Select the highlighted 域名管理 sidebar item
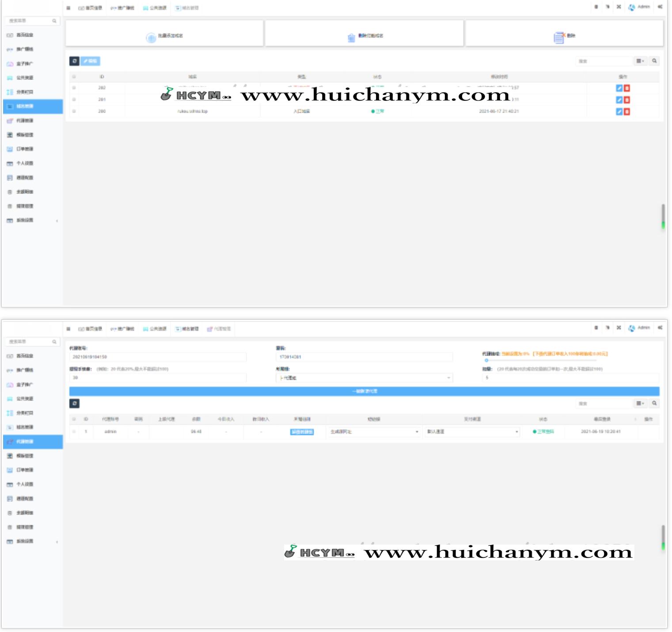The width and height of the screenshot is (672, 632). pos(33,106)
